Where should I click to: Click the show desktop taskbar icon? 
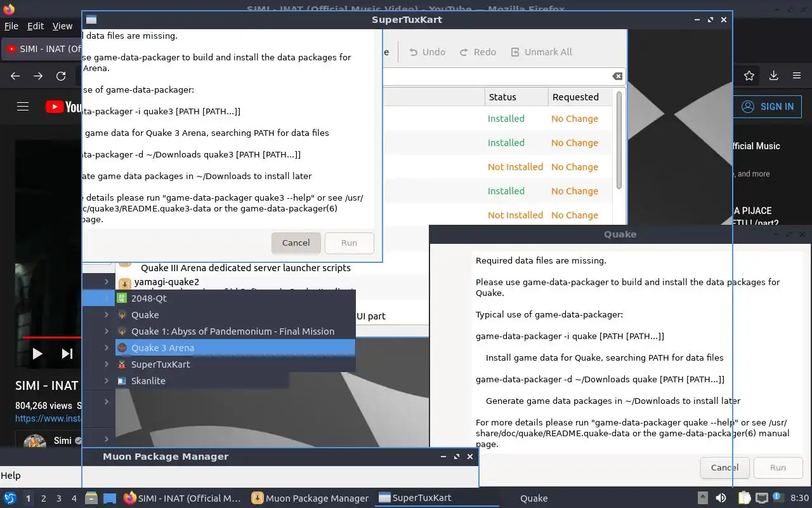pyautogui.click(x=110, y=498)
